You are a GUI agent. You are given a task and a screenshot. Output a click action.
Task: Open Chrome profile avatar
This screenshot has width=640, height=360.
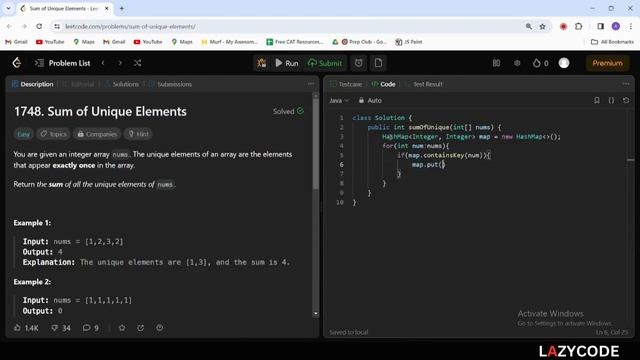616,26
